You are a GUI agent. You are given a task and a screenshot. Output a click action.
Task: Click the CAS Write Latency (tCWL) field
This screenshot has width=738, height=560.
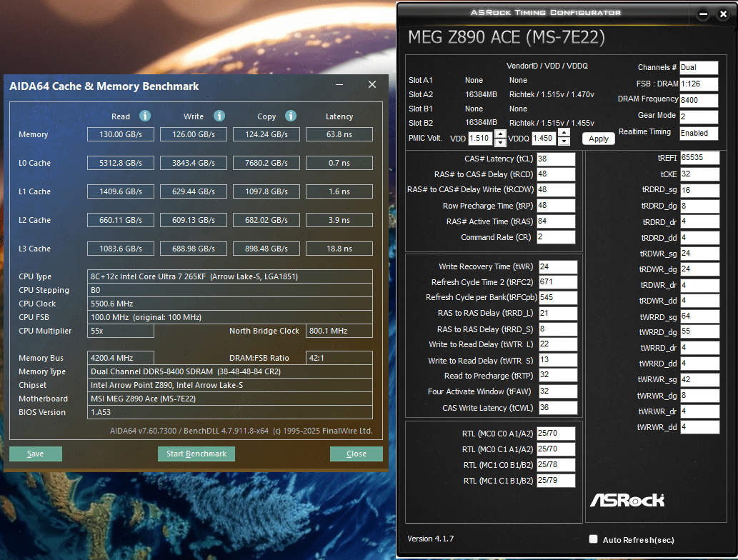click(558, 408)
